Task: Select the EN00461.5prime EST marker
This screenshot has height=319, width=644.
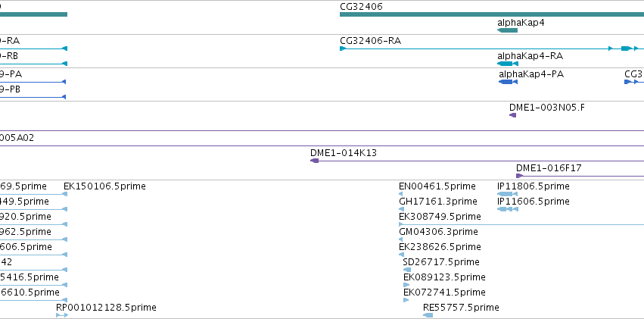Action: coord(401,194)
